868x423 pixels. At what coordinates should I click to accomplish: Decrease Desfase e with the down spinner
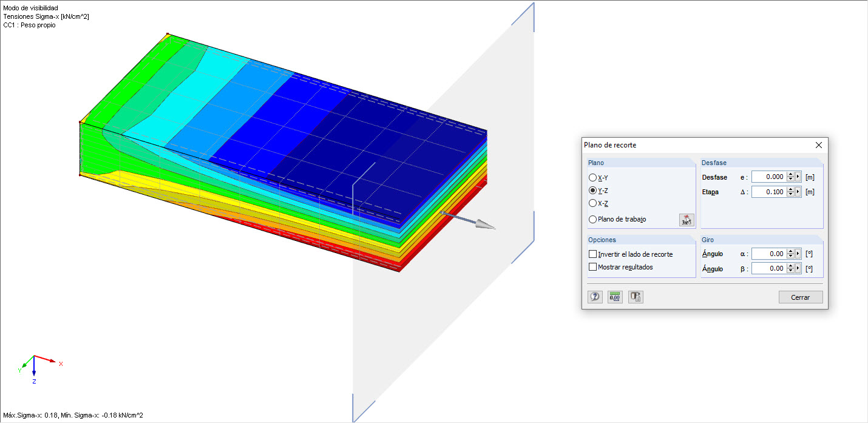pyautogui.click(x=790, y=180)
